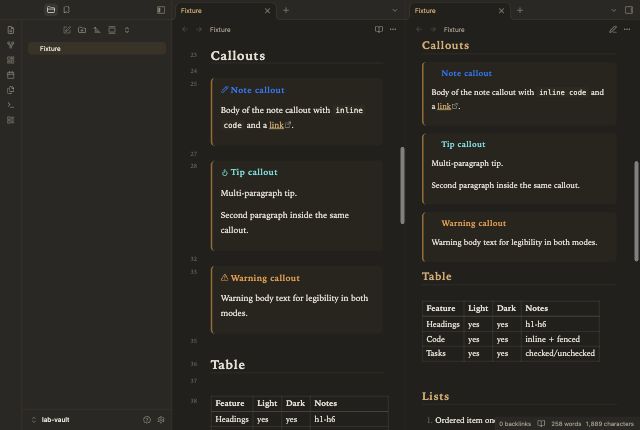Open command palette ribbon icon
This screenshot has width=640, height=430.
click(11, 105)
